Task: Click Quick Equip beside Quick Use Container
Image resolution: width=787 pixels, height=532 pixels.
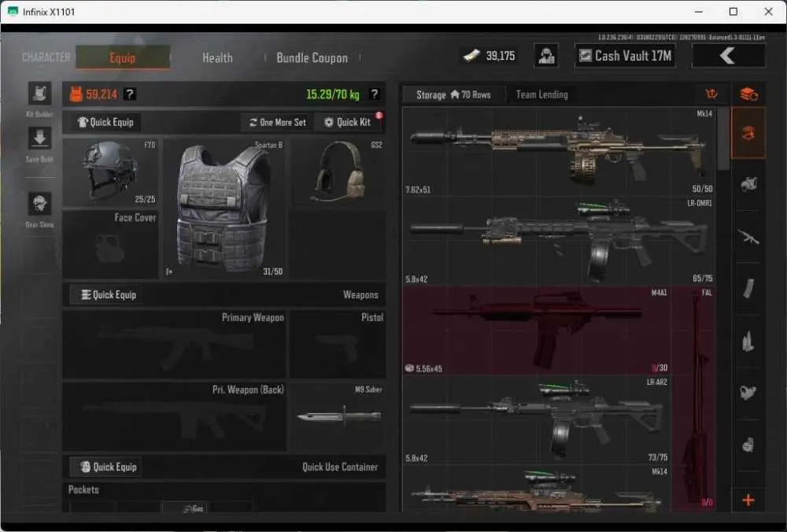Action: (x=108, y=467)
